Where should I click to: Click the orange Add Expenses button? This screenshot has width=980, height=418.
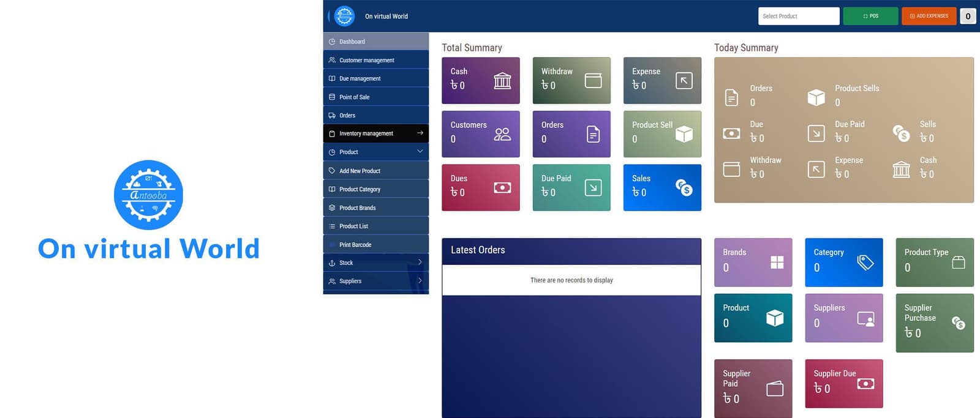(x=929, y=16)
